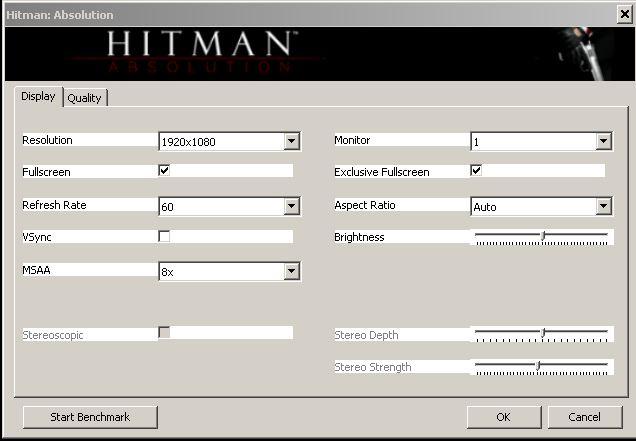636x441 pixels.
Task: Open the Monitor dropdown showing 1
Action: pyautogui.click(x=542, y=141)
